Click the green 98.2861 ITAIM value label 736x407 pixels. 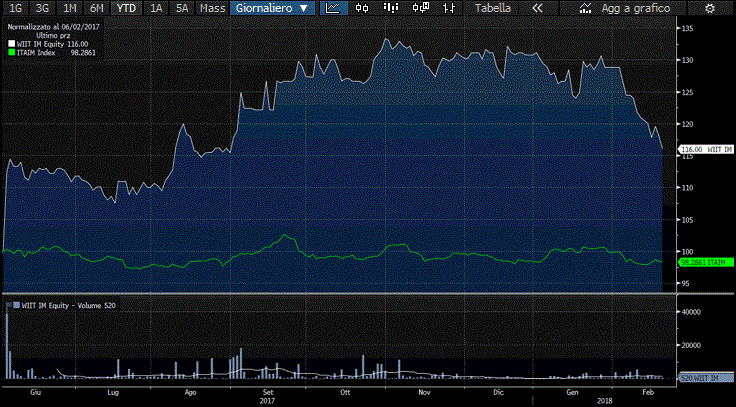coord(704,262)
